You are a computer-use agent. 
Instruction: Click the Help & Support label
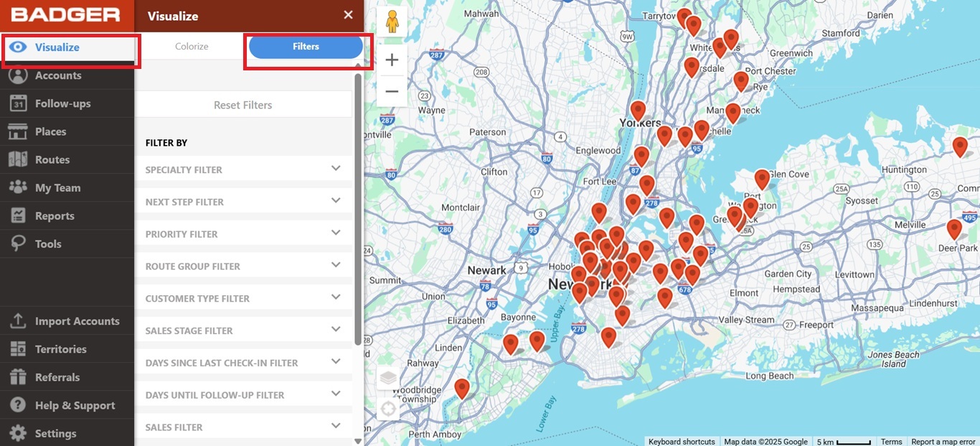(75, 405)
